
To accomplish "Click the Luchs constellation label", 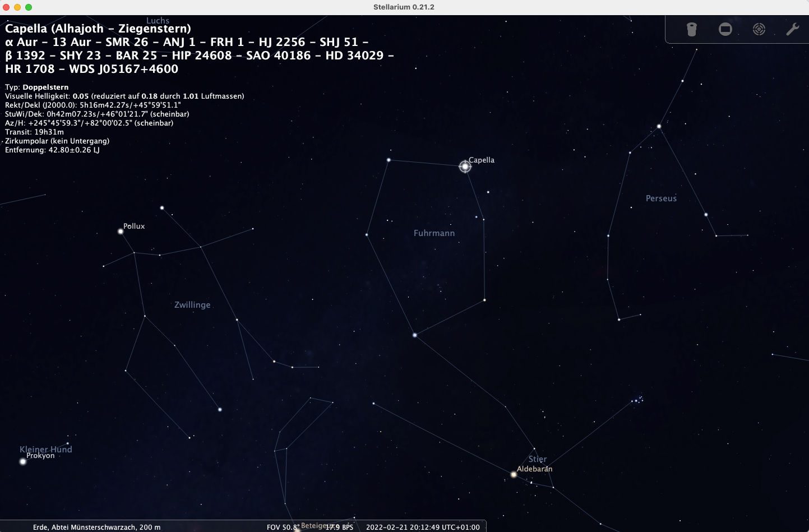I will click(158, 21).
